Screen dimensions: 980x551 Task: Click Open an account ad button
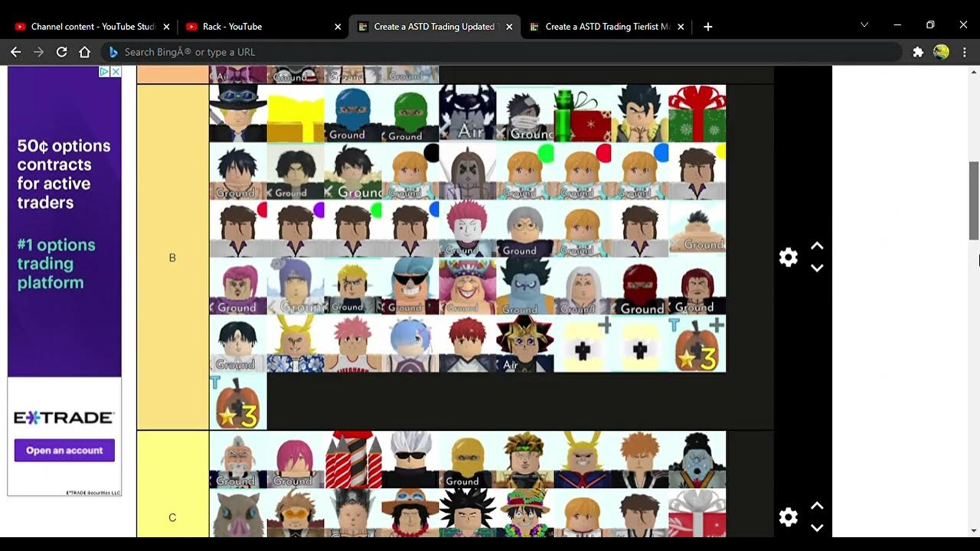[64, 450]
